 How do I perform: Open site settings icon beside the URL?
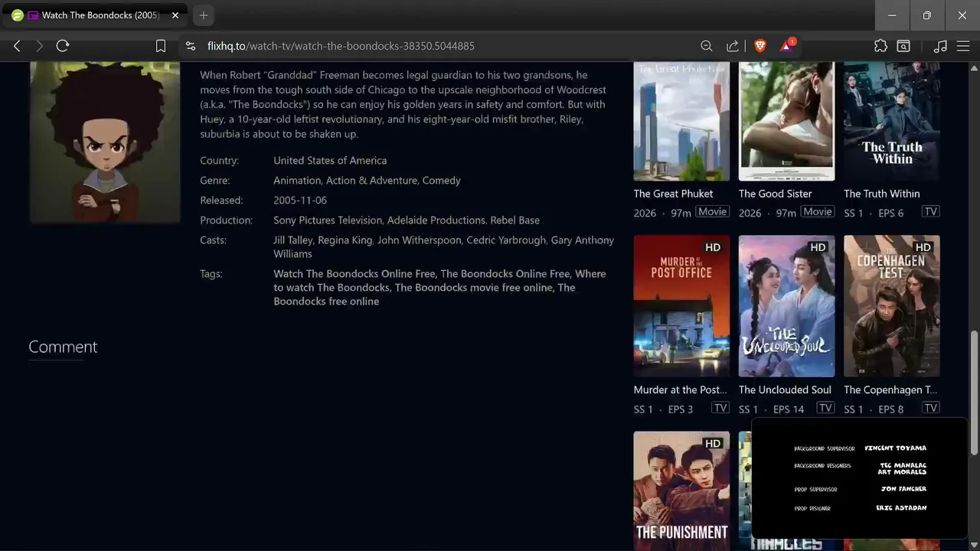click(191, 46)
